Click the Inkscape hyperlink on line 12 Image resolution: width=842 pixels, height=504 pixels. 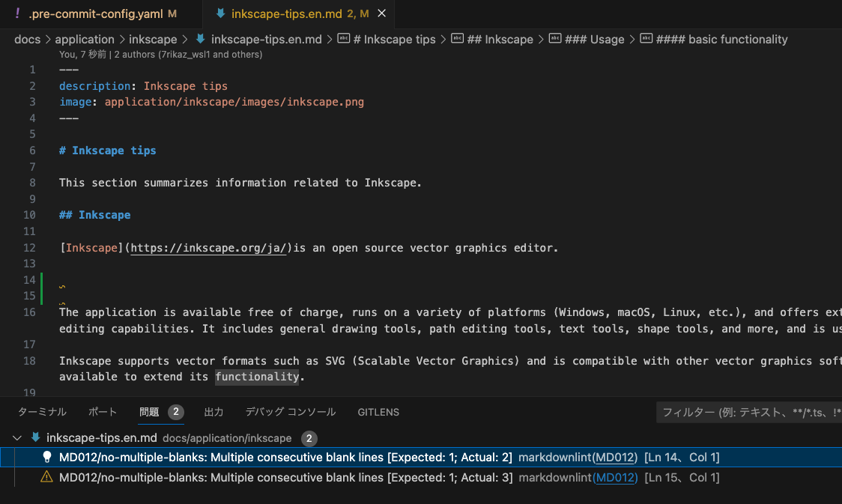pos(91,247)
